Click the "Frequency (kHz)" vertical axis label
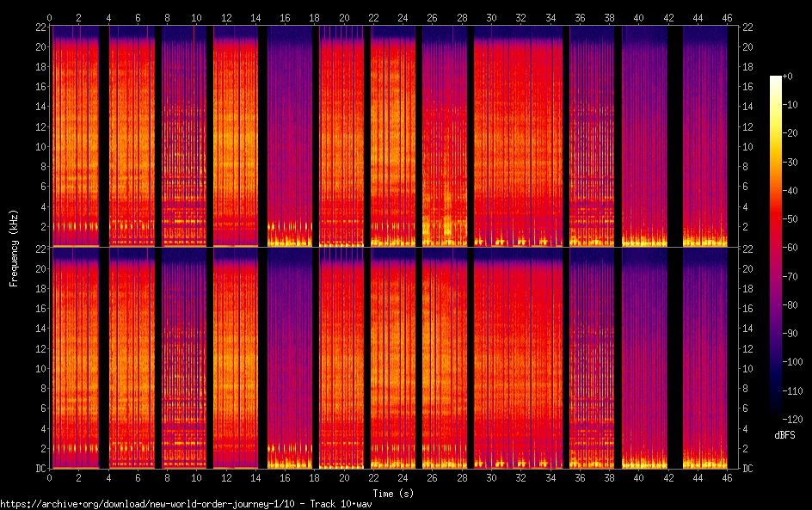 (14, 247)
